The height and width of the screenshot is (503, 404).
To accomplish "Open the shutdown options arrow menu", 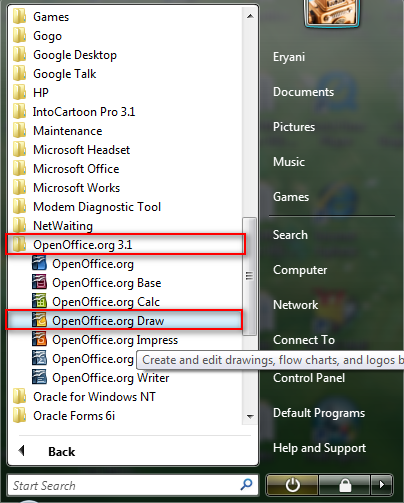I will [381, 485].
